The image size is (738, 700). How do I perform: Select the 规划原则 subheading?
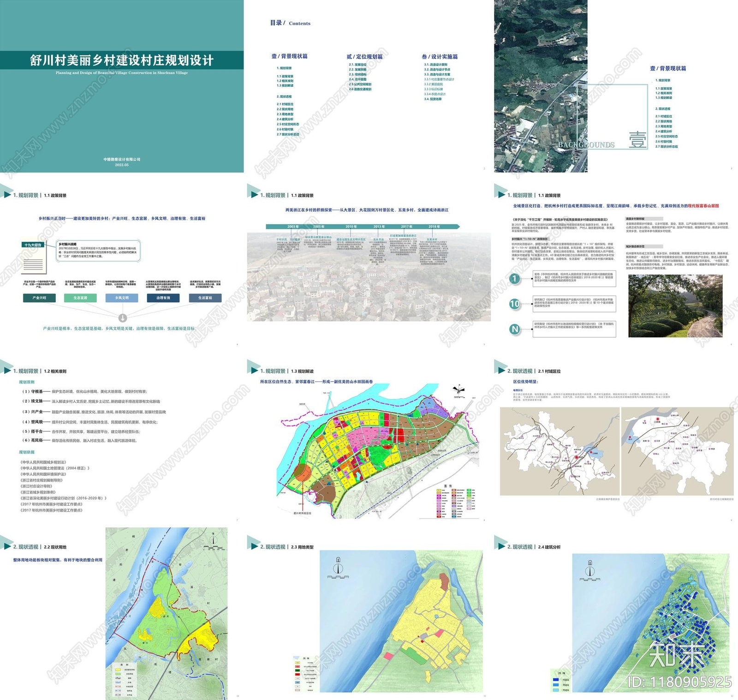coord(27,382)
